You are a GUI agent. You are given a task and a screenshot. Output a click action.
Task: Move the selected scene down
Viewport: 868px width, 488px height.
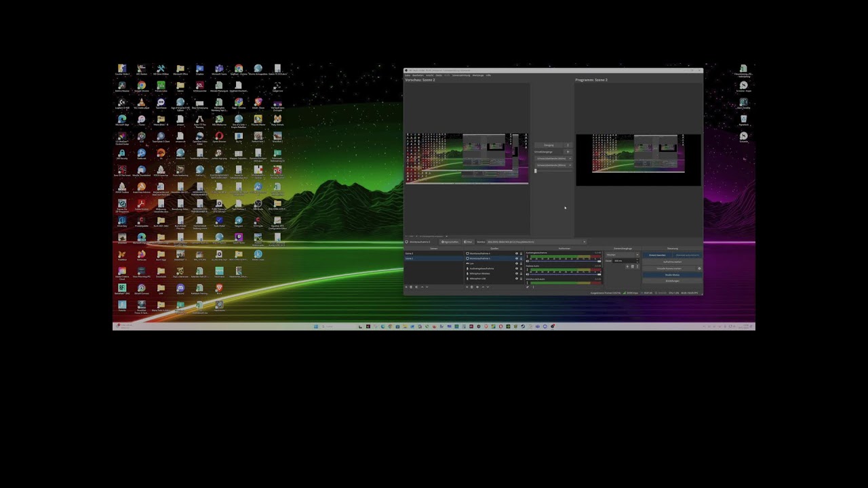pos(427,287)
